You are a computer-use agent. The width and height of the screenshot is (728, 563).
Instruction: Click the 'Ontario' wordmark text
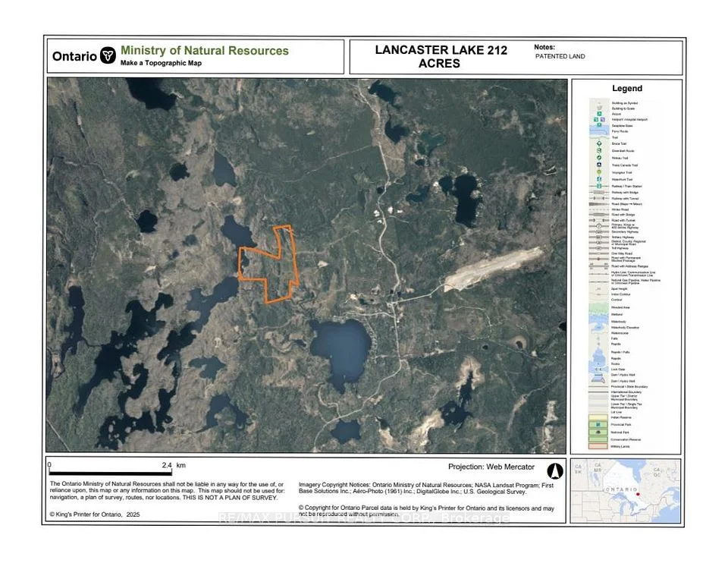[74, 56]
